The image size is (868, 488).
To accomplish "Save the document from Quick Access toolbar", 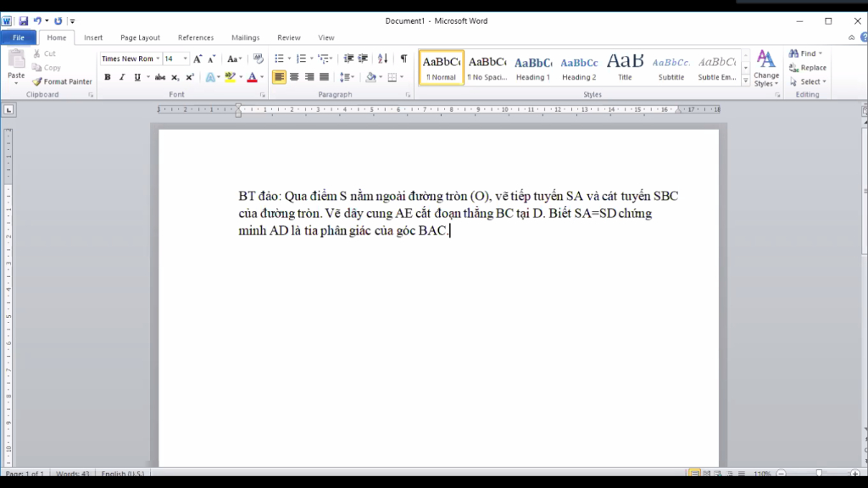I will 23,21.
